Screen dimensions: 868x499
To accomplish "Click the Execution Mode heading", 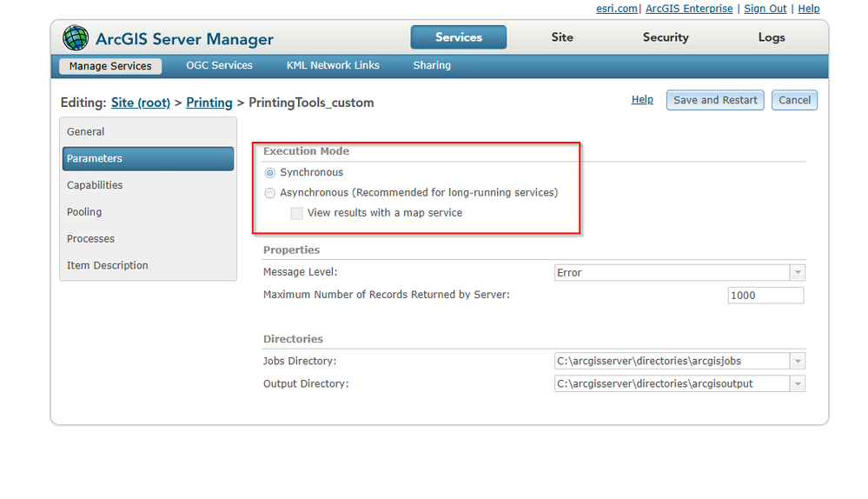I will pyautogui.click(x=306, y=151).
